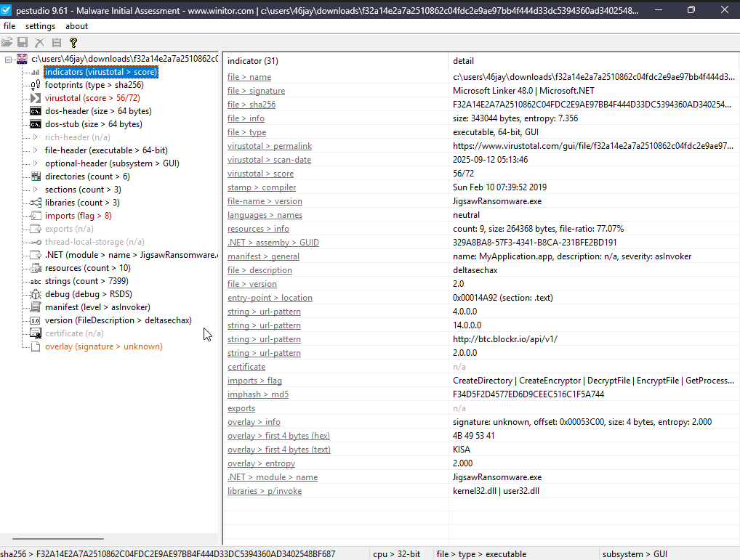The height and width of the screenshot is (560, 740).
Task: Click the .NET module tree node icon
Action: click(36, 255)
